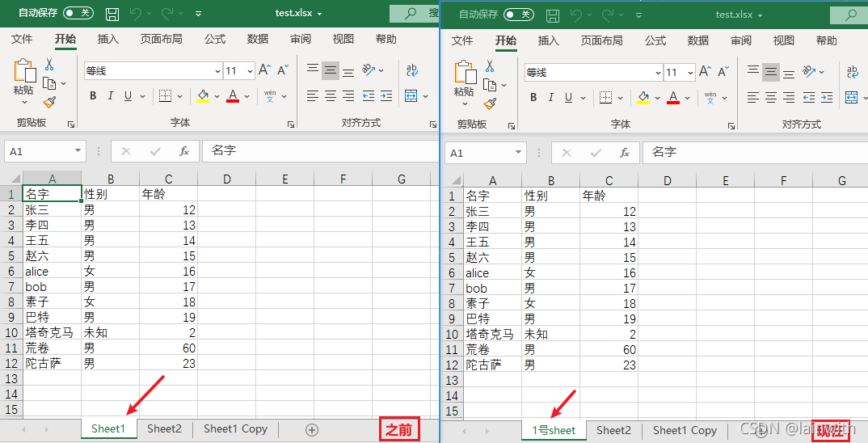
Task: Click Save icon in right window title bar
Action: tap(553, 15)
